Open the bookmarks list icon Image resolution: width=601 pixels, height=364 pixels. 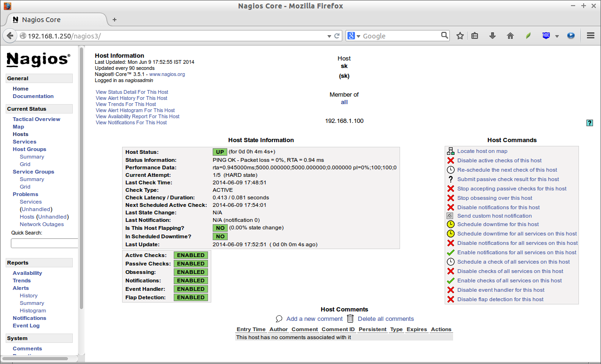pos(475,36)
